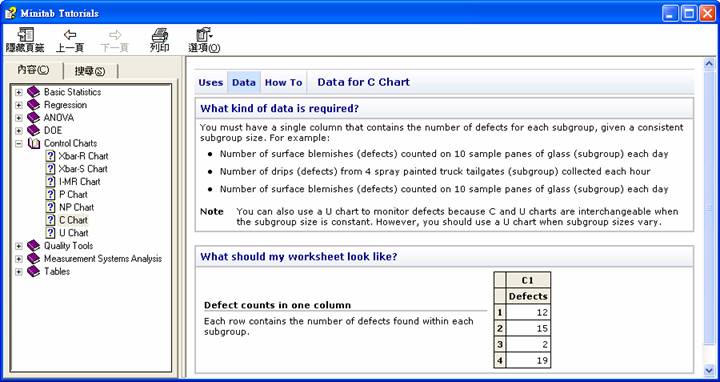
Task: Open the How To tab
Action: [284, 83]
